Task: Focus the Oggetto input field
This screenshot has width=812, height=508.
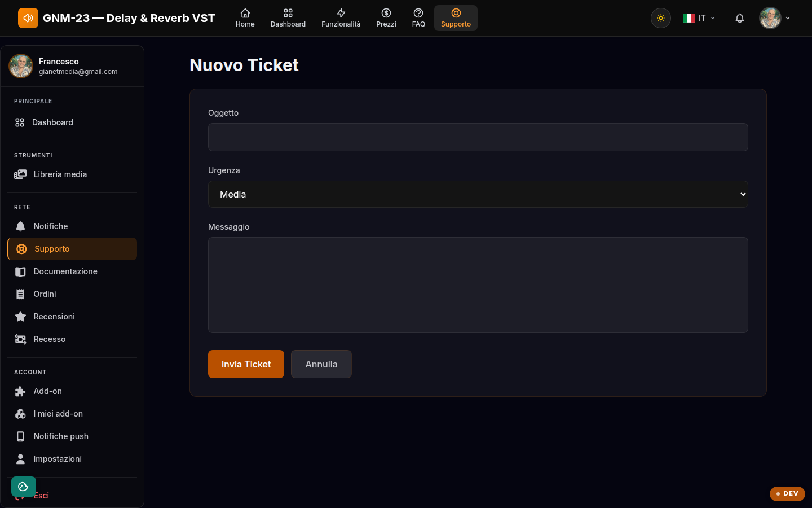Action: coord(478,137)
